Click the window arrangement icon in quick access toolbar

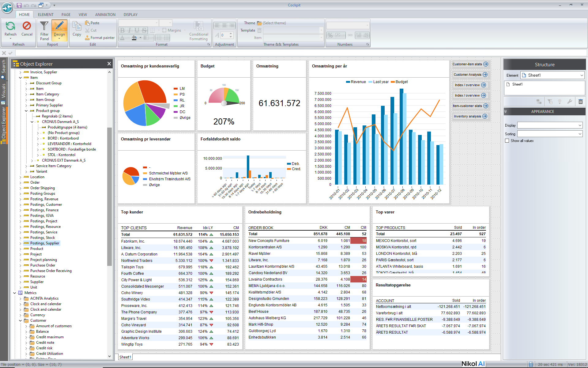point(41,5)
